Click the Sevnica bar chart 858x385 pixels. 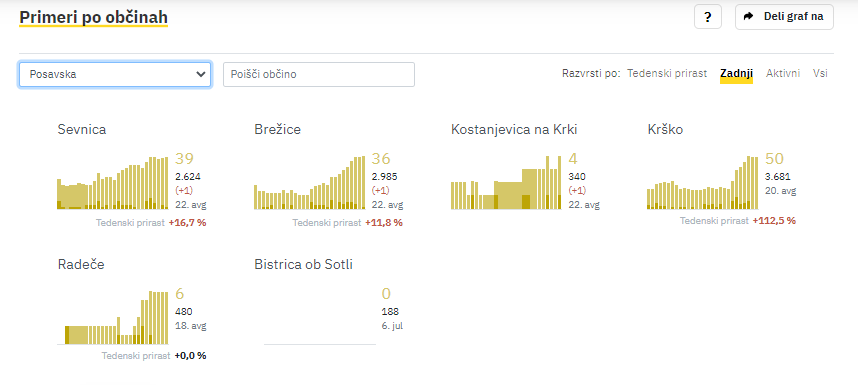(113, 183)
